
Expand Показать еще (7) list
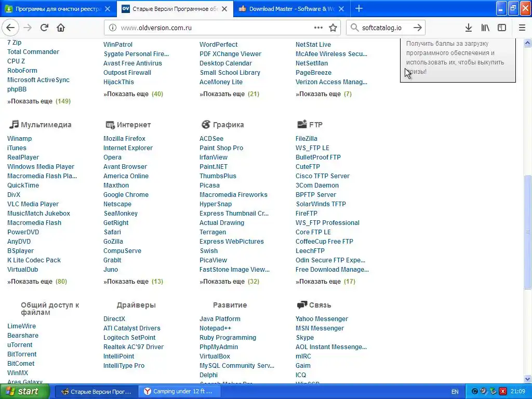point(323,94)
